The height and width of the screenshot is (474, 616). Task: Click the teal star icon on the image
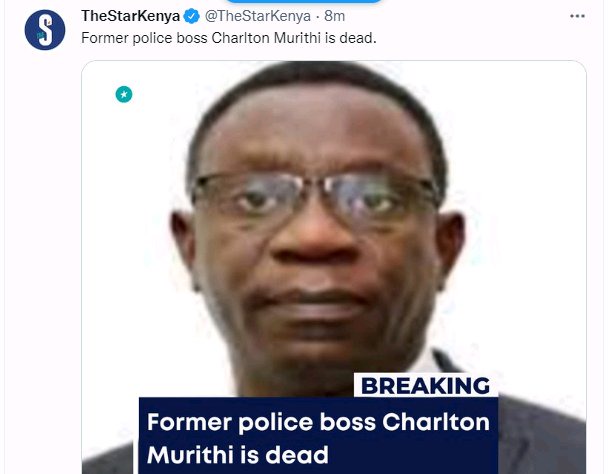point(124,94)
